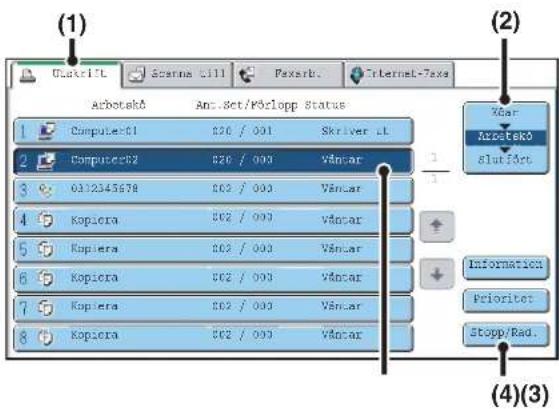Click the fax phone icon on Faxarb. tab
The image size is (559, 409).
point(247,75)
